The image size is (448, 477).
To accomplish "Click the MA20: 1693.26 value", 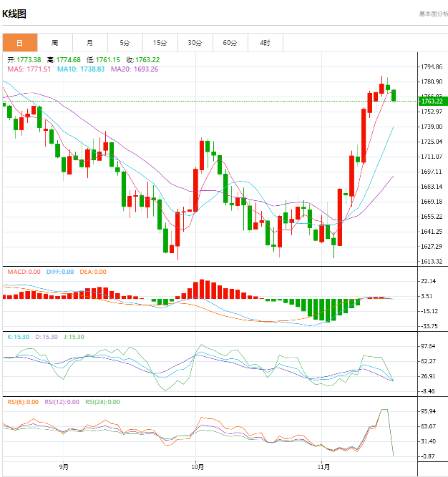I will coord(135,69).
